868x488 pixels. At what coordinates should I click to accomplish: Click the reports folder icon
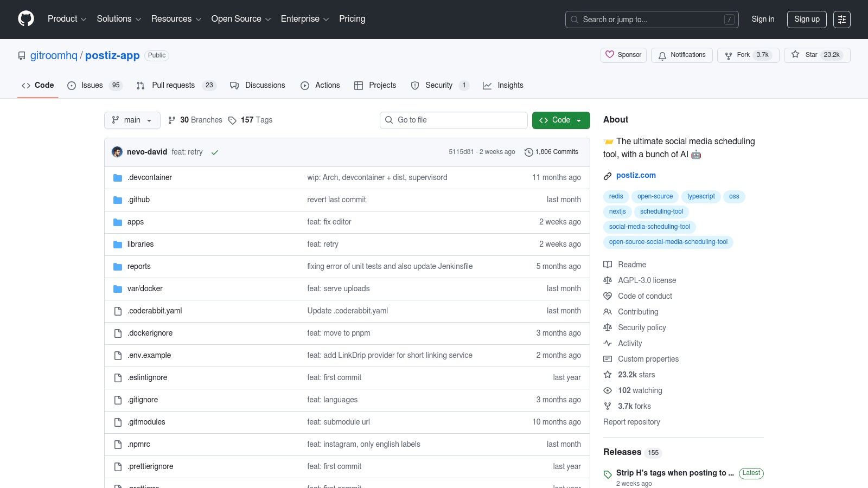coord(118,267)
